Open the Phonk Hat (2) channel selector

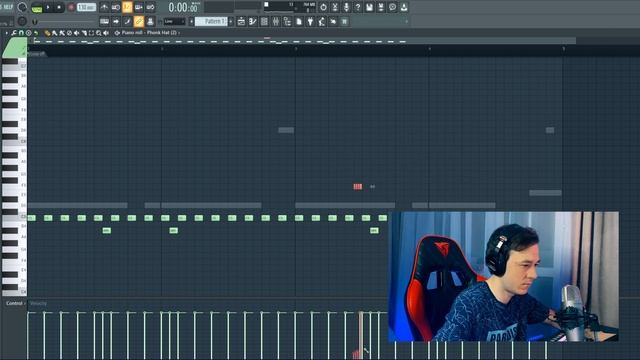tap(162, 33)
